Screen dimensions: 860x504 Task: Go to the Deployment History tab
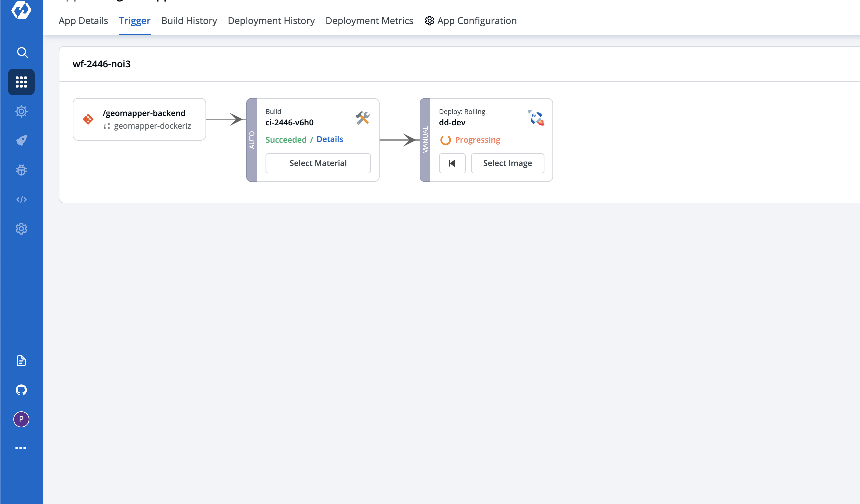[271, 21]
